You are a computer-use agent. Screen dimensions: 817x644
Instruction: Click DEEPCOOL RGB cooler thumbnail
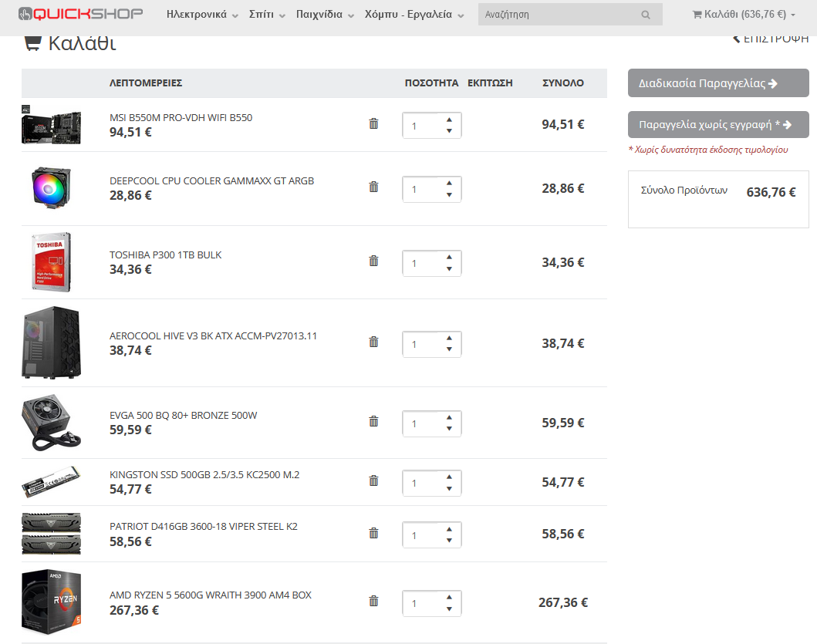coord(51,187)
